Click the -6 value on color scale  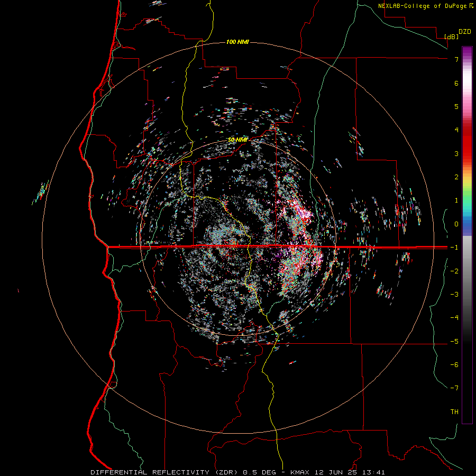(454, 365)
